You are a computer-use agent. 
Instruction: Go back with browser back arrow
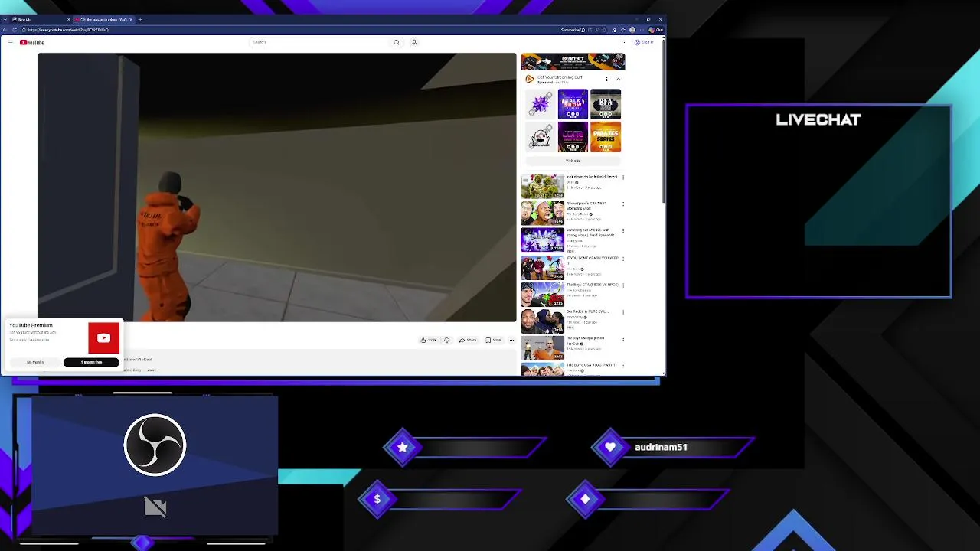click(5, 30)
